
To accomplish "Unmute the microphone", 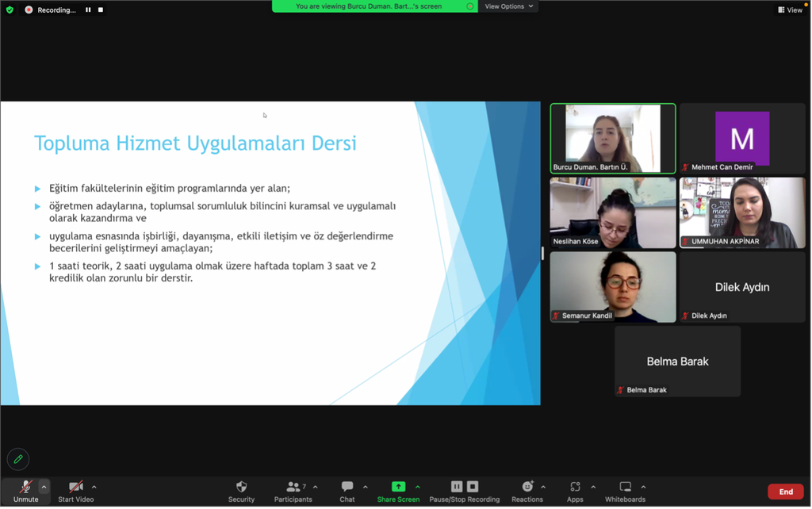I will coord(25,487).
